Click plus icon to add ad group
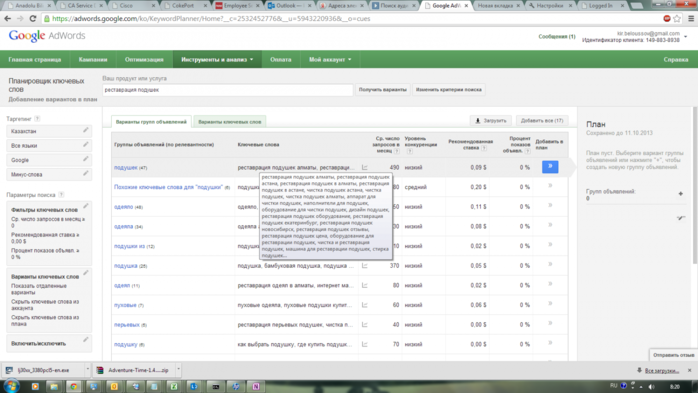Viewport: 698px width, 393px height. point(680,194)
